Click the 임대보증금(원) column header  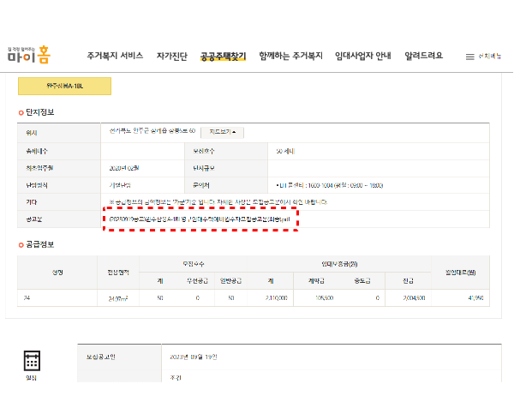coord(339,264)
